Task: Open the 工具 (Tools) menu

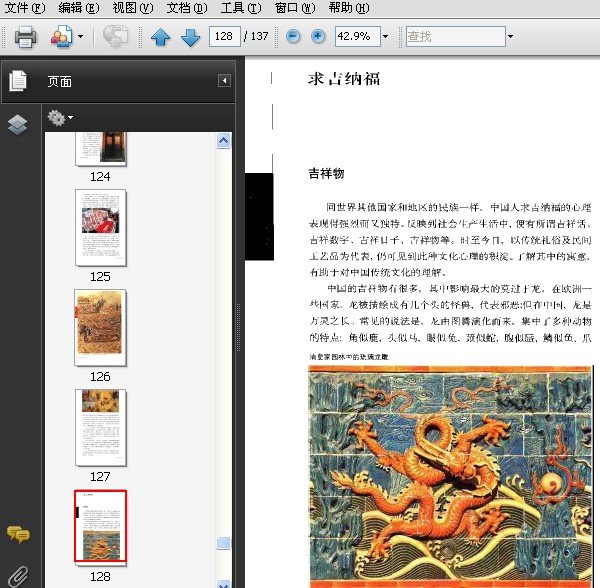Action: click(x=241, y=8)
